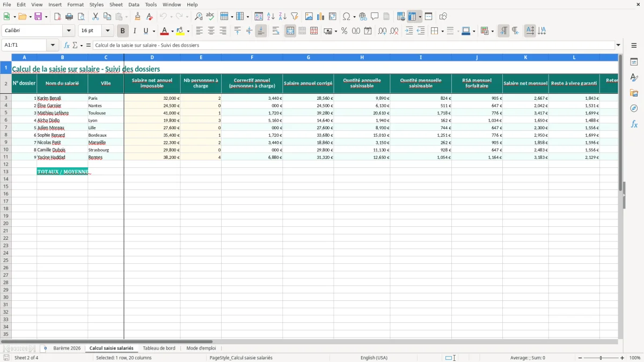Image resolution: width=644 pixels, height=362 pixels.
Task: Copy selection to clipboard
Action: click(107, 17)
